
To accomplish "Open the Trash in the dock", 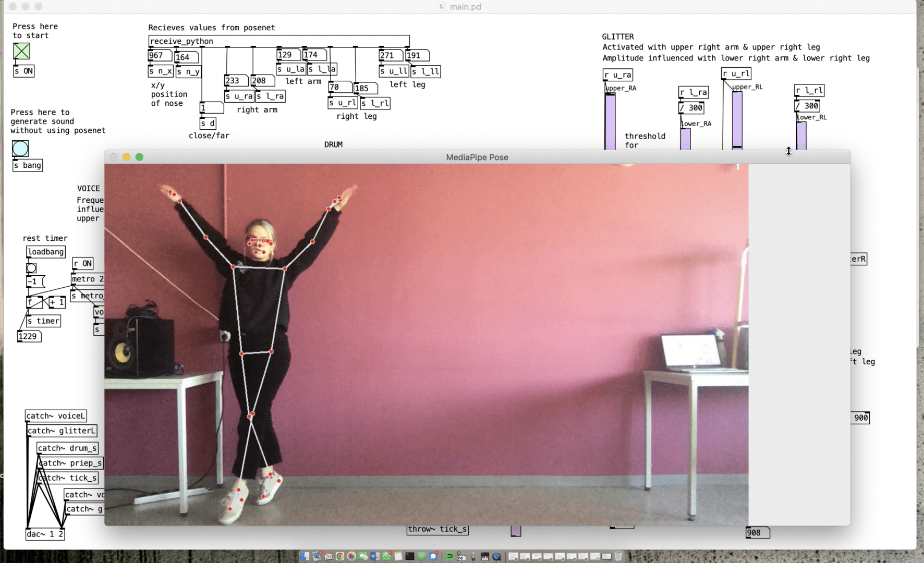I will 618,556.
